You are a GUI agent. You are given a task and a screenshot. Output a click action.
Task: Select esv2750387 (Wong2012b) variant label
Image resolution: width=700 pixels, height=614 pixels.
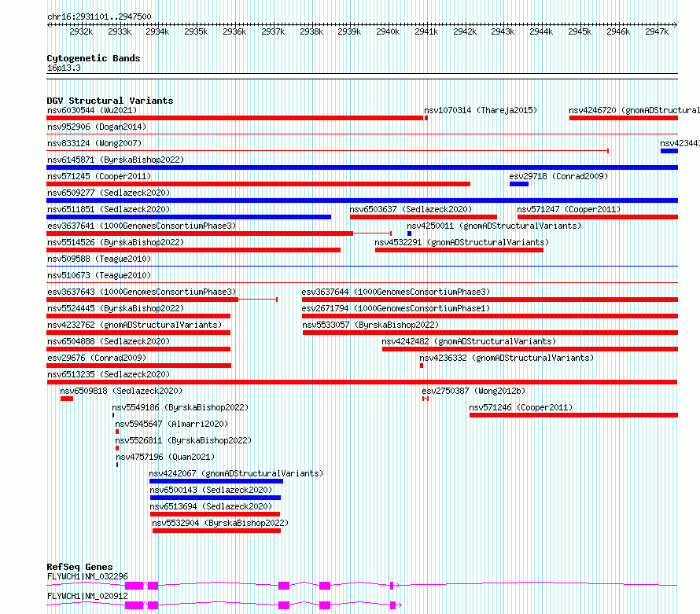473,391
